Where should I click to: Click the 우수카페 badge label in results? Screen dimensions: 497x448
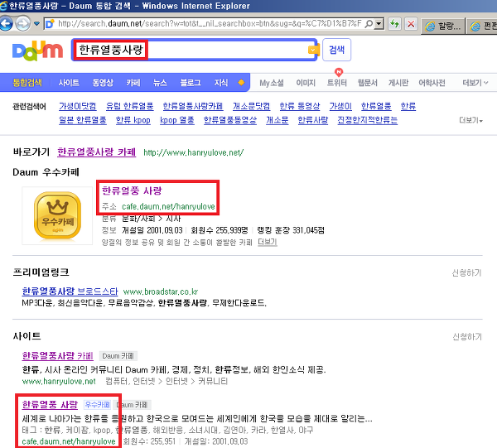click(x=97, y=405)
